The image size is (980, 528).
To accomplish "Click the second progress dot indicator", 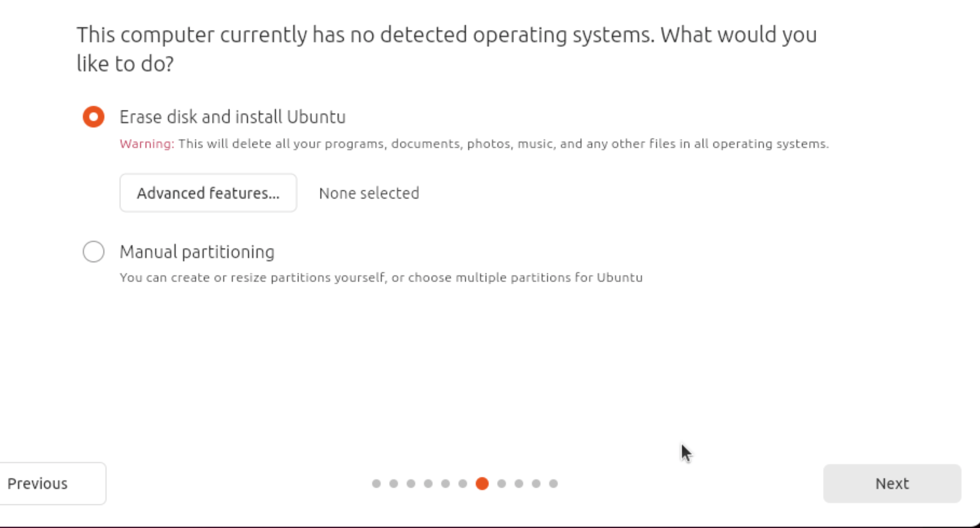I will click(x=394, y=483).
